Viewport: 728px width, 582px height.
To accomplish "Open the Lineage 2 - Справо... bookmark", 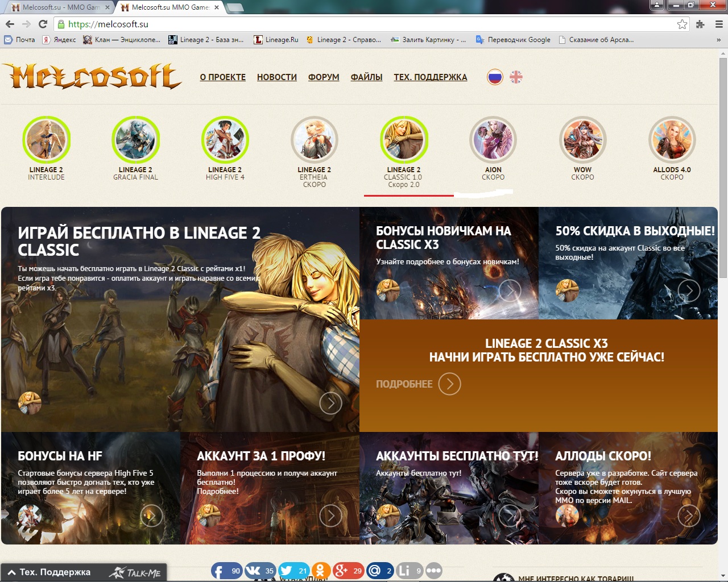I will [344, 40].
